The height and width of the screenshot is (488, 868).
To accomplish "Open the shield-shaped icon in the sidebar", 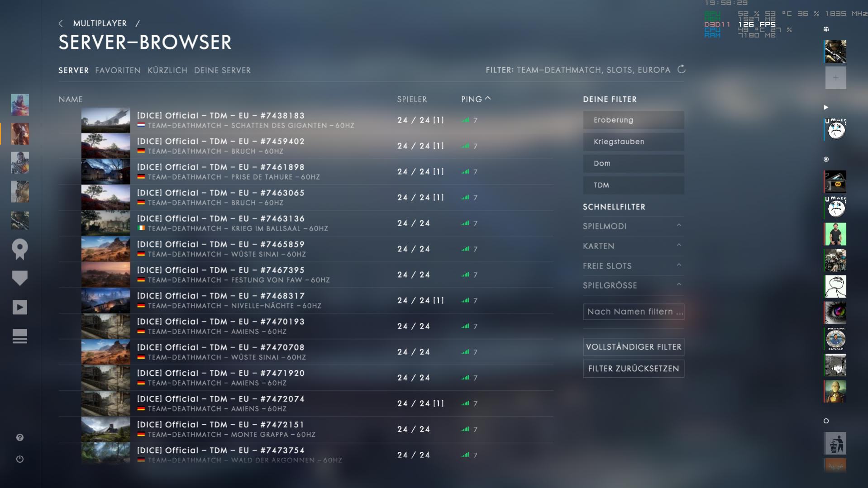I will [20, 278].
